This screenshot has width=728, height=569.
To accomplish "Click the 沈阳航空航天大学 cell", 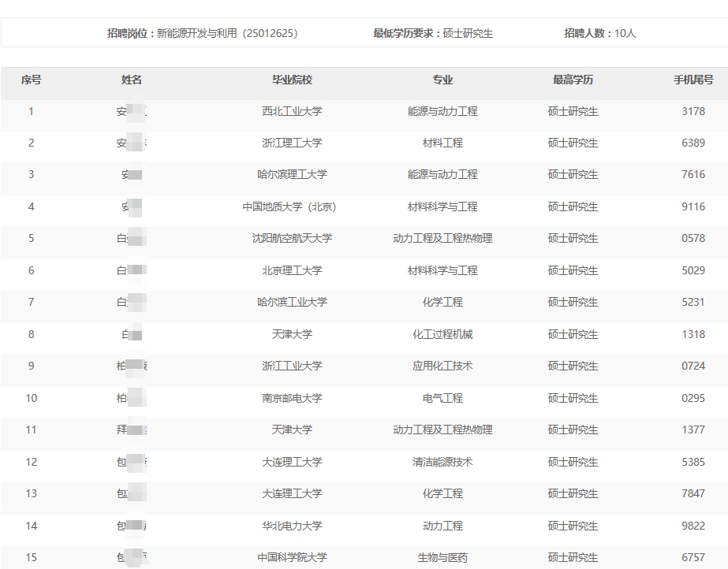I will 292,238.
